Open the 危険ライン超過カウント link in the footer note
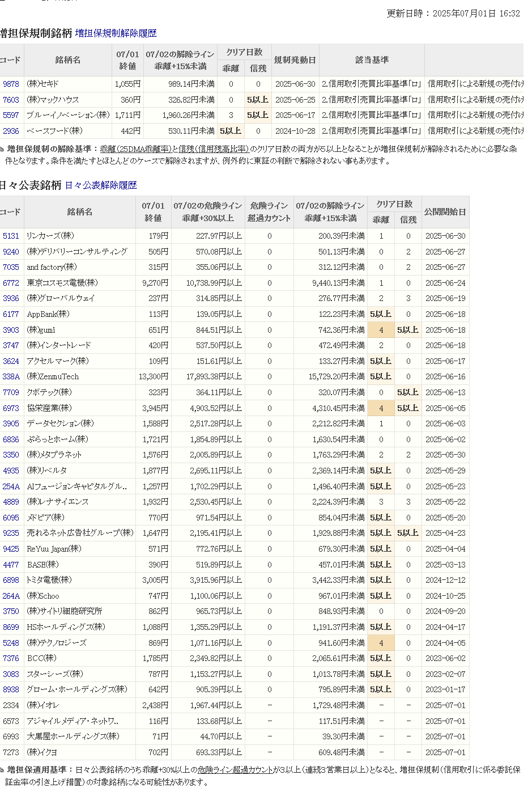 (235, 770)
